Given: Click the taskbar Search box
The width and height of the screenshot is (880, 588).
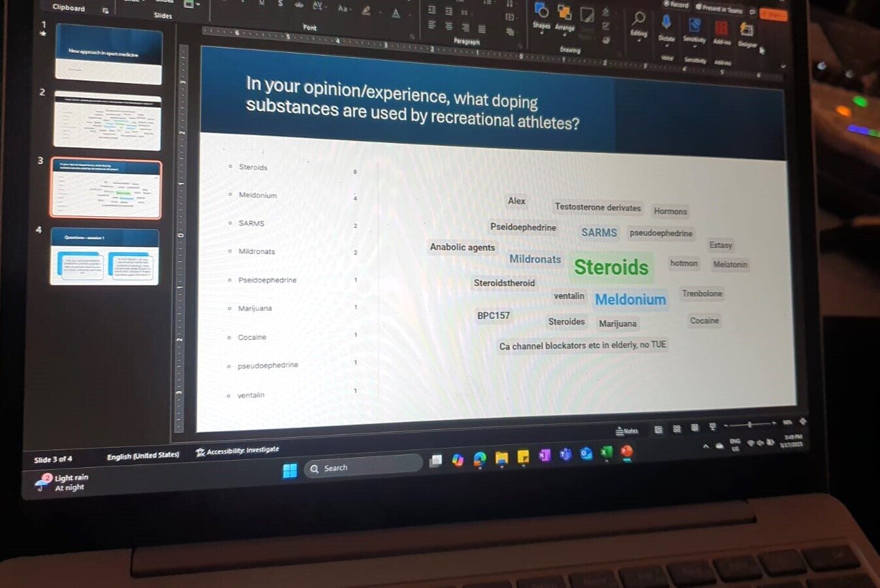Looking at the screenshot, I should (363, 466).
